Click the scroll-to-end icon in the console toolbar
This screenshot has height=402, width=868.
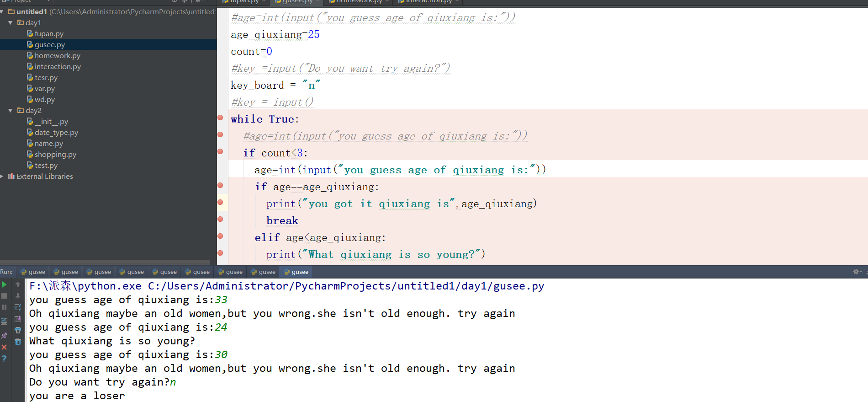[x=18, y=319]
